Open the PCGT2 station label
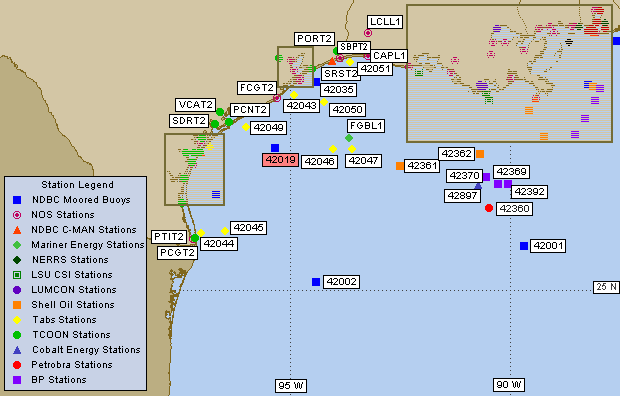620x396 pixels. (x=178, y=253)
